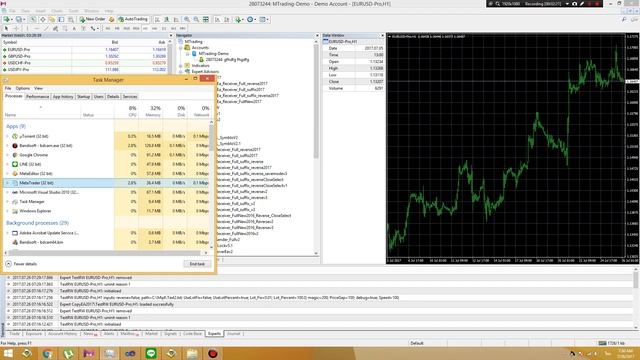
Task: Switch to the Performance tab
Action: click(x=38, y=97)
